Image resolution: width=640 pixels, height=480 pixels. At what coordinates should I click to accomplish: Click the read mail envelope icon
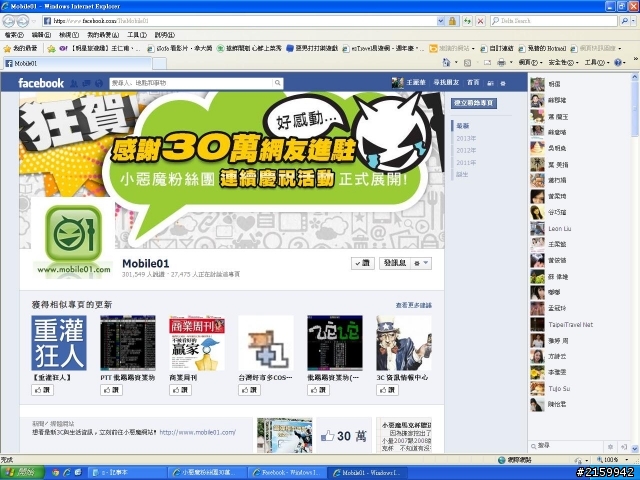[487, 63]
